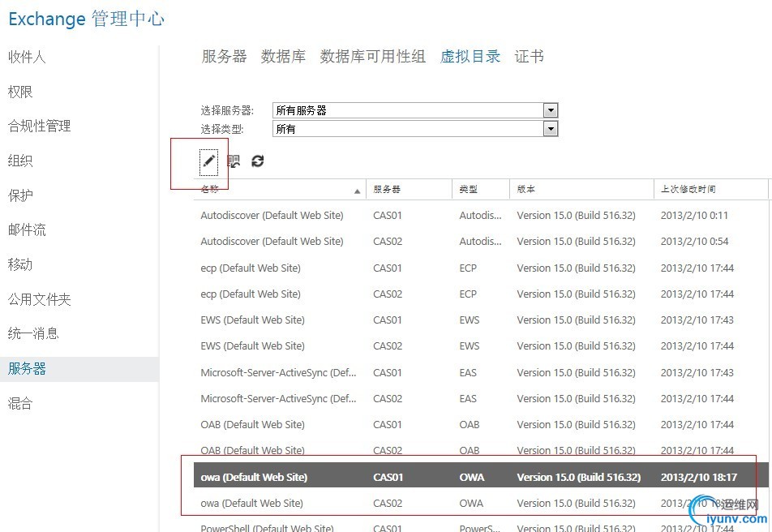Click the 2013/2/10 0:54 modified time cell

click(x=694, y=242)
